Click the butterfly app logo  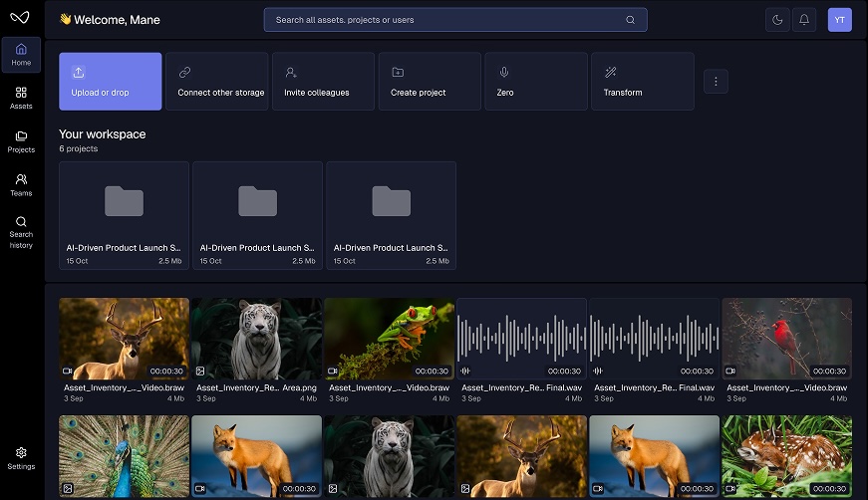(20, 17)
